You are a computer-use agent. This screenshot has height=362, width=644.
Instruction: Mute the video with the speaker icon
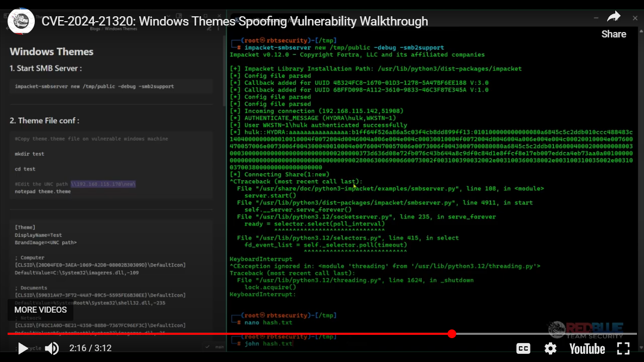(x=52, y=348)
